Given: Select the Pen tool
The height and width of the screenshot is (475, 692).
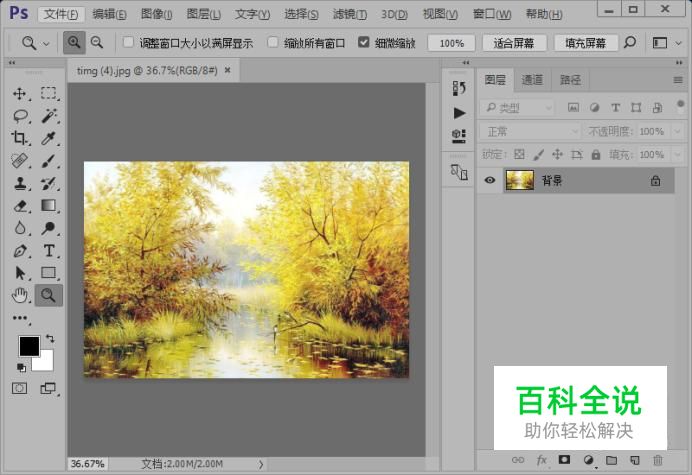Looking at the screenshot, I should (x=20, y=251).
